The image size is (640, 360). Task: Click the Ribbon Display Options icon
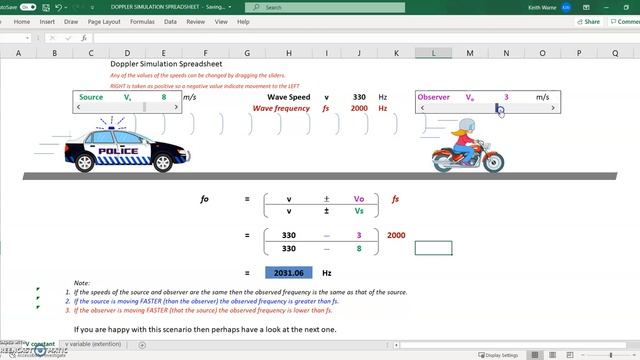pyautogui.click(x=586, y=7)
